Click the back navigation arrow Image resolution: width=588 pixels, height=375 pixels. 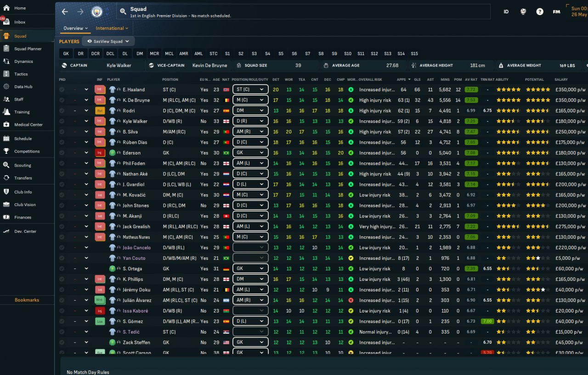pyautogui.click(x=65, y=12)
